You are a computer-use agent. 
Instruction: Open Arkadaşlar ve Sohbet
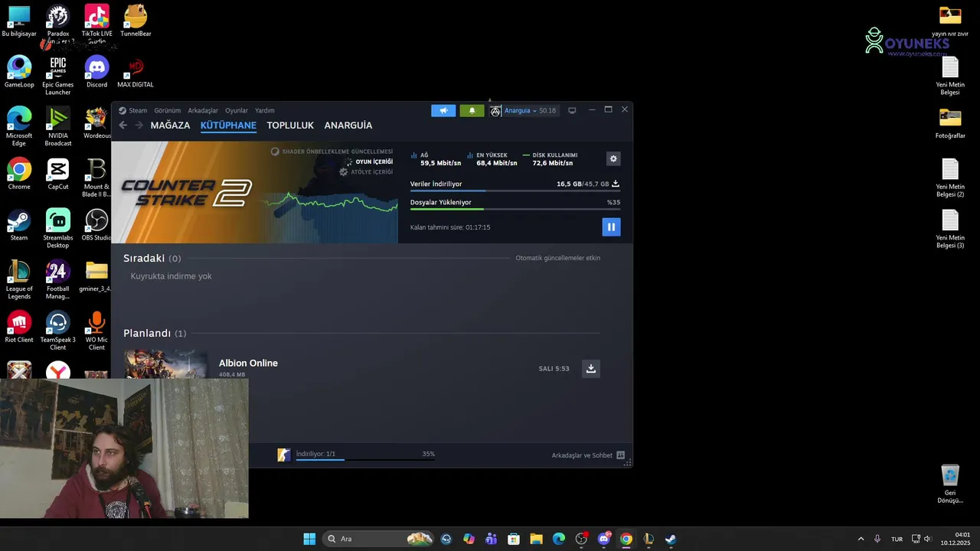tap(588, 455)
